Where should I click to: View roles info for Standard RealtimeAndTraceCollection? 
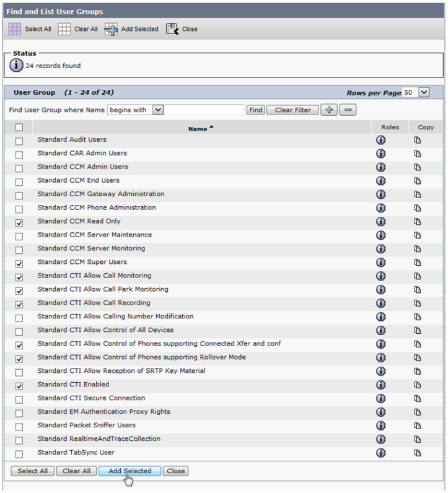(x=380, y=439)
